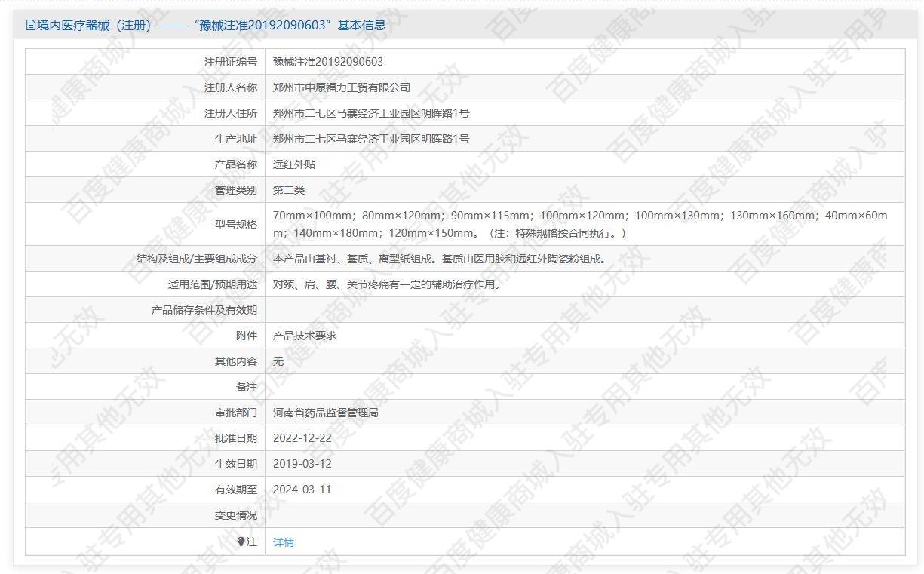This screenshot has height=574, width=924.
Task: Select the 适用范围/预期用途 label
Action: (x=213, y=284)
